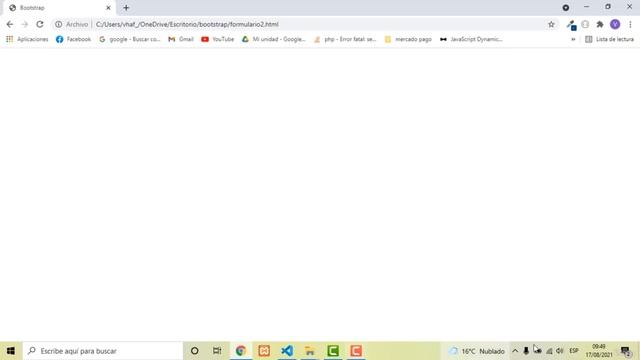Open network status tray icon
The image size is (640, 360).
549,351
